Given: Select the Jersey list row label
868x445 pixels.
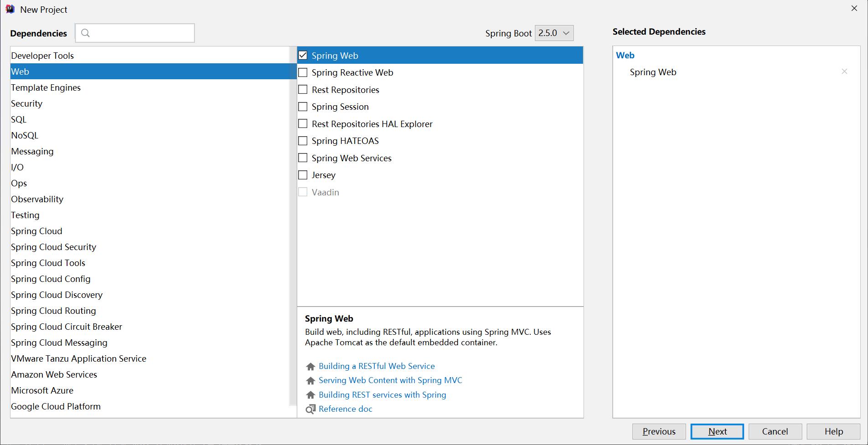Looking at the screenshot, I should point(323,175).
